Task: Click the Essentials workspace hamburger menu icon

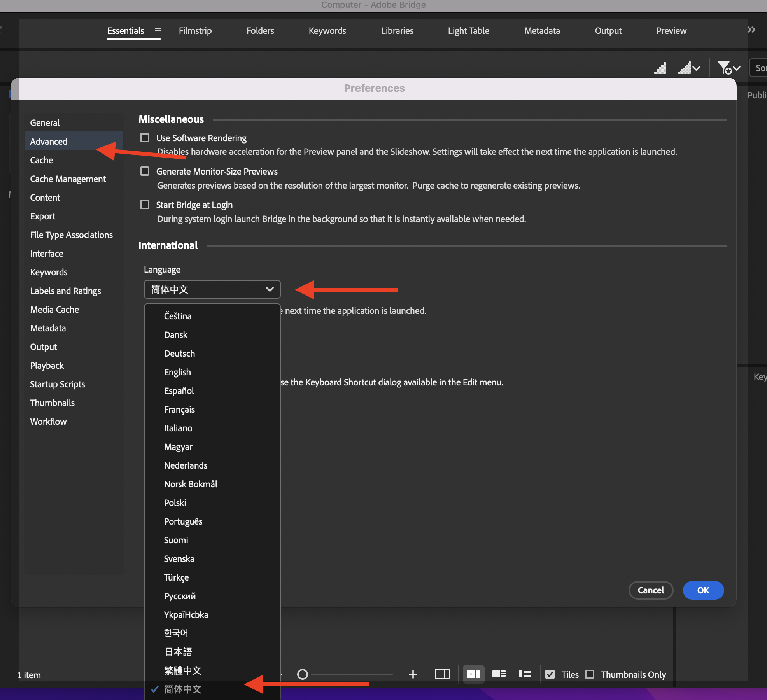Action: click(158, 31)
